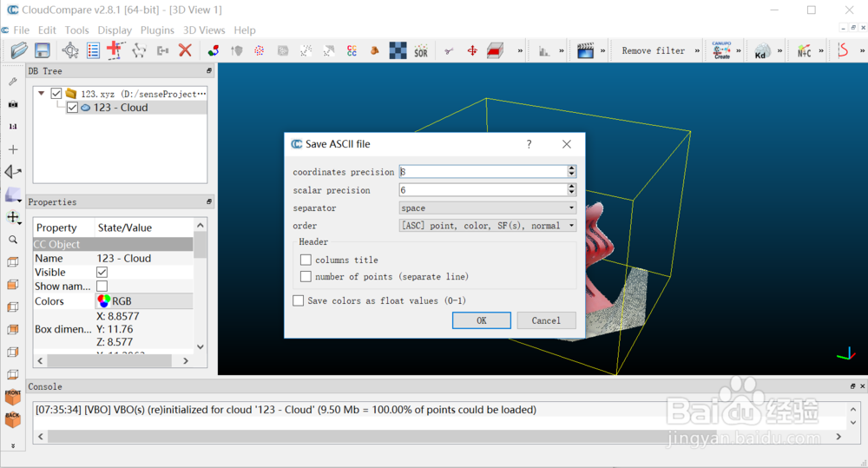
Task: Click the blue checkerboard icon
Action: point(398,50)
